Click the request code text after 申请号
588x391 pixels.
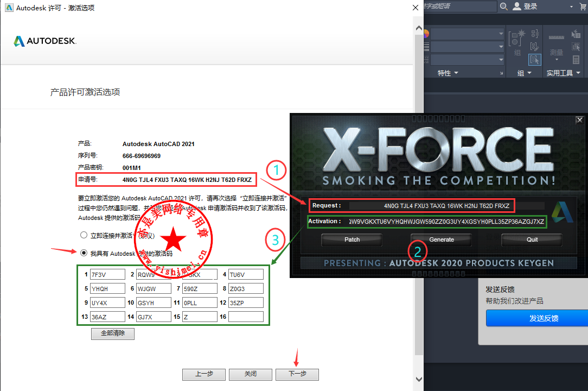[187, 180]
